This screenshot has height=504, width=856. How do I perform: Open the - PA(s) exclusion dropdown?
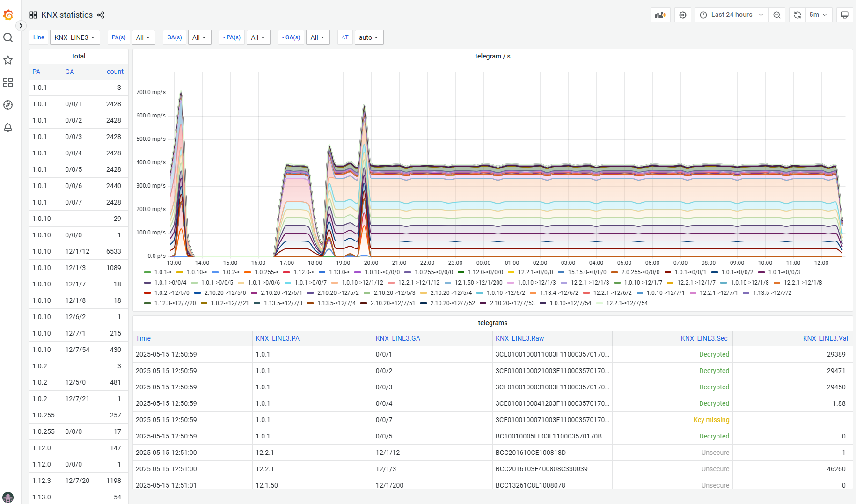(x=258, y=37)
